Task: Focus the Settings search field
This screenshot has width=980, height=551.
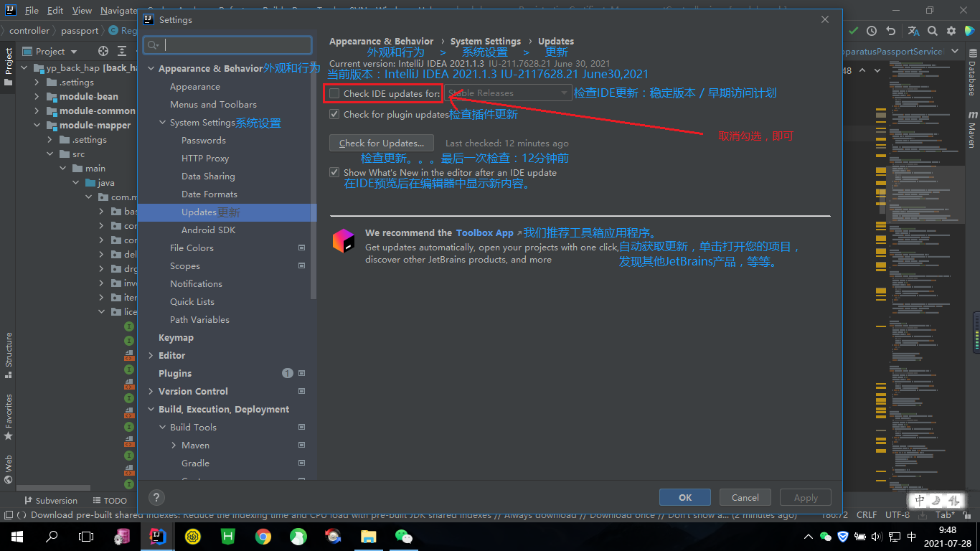Action: [227, 45]
